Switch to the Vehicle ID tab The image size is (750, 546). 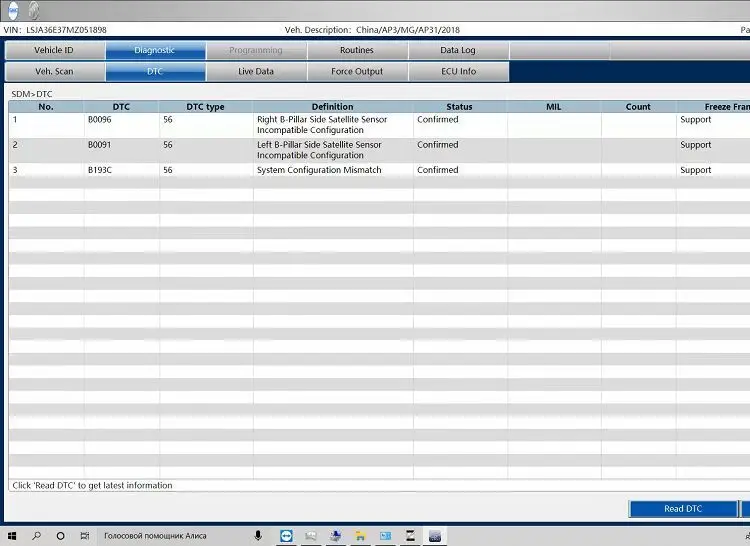[55, 50]
